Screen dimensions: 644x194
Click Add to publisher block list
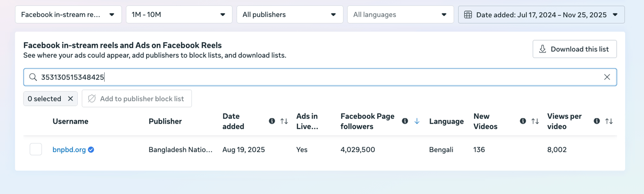point(137,99)
